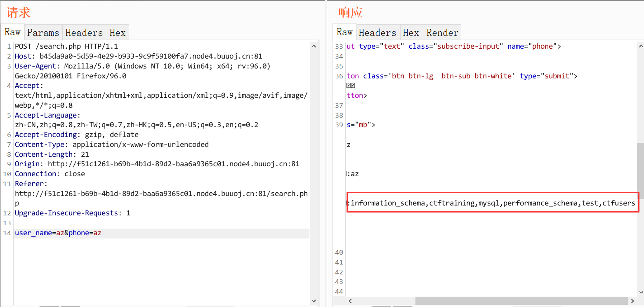Click the zh-CN language values line
The width and height of the screenshot is (644, 307).
pos(137,125)
